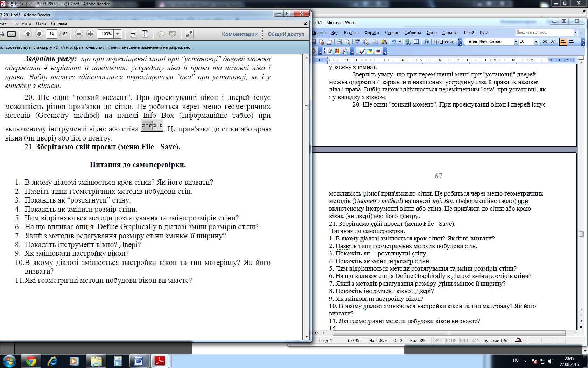Click the red checkmark icon in Word toolbar
The height and width of the screenshot is (368, 588).
[x=362, y=51]
